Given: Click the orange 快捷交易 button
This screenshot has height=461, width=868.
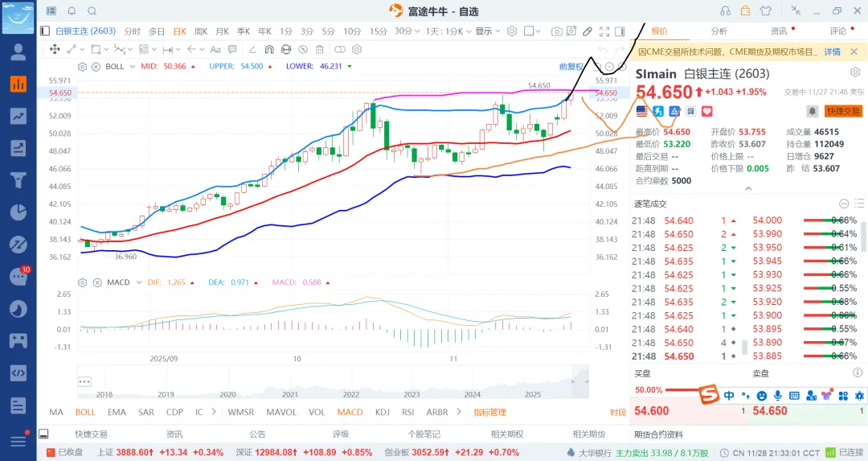Looking at the screenshot, I should click(x=842, y=111).
